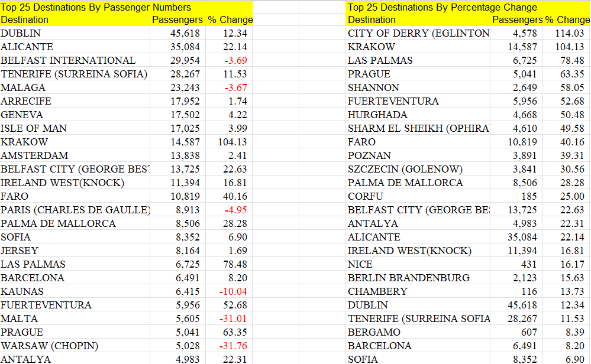Image resolution: width=591 pixels, height=364 pixels.
Task: Select the CITY OF DERRY (EGLINTON cell
Action: click(419, 33)
